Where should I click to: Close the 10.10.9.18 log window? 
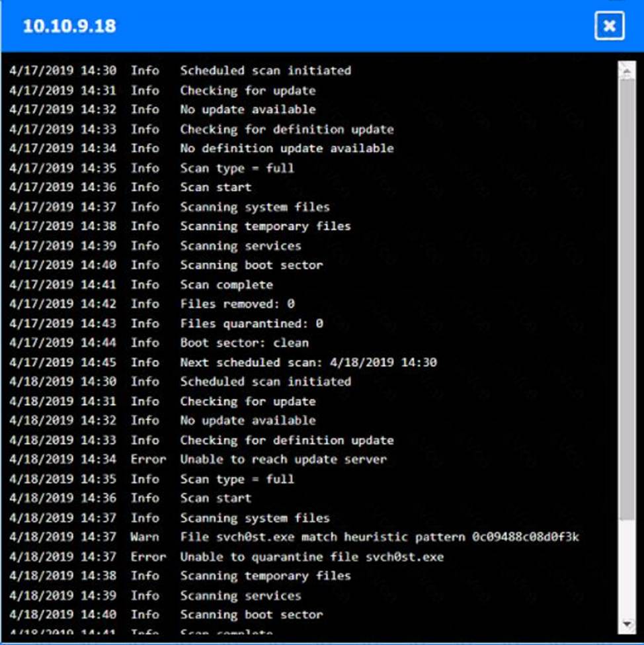click(609, 26)
